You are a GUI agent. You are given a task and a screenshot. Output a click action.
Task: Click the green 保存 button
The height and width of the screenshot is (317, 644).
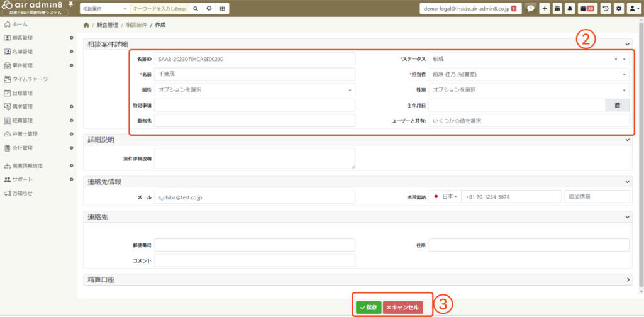point(368,308)
